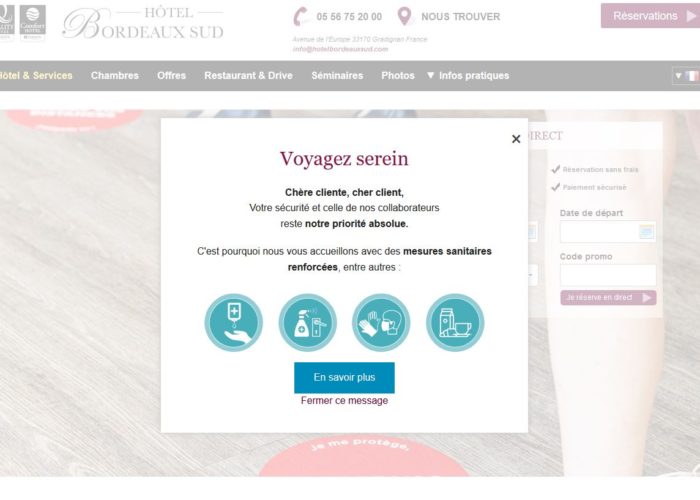
Task: Click the Réservations button in header
Action: (x=650, y=16)
